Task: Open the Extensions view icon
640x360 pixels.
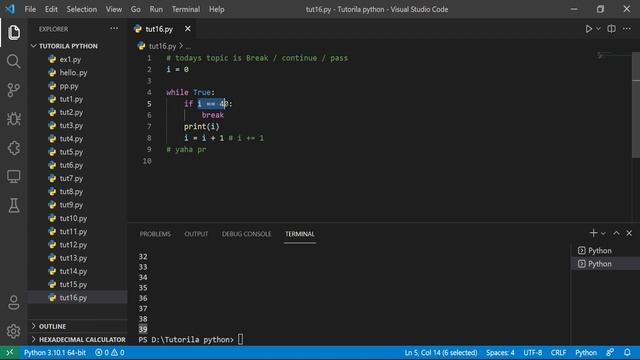Action: coord(13,148)
